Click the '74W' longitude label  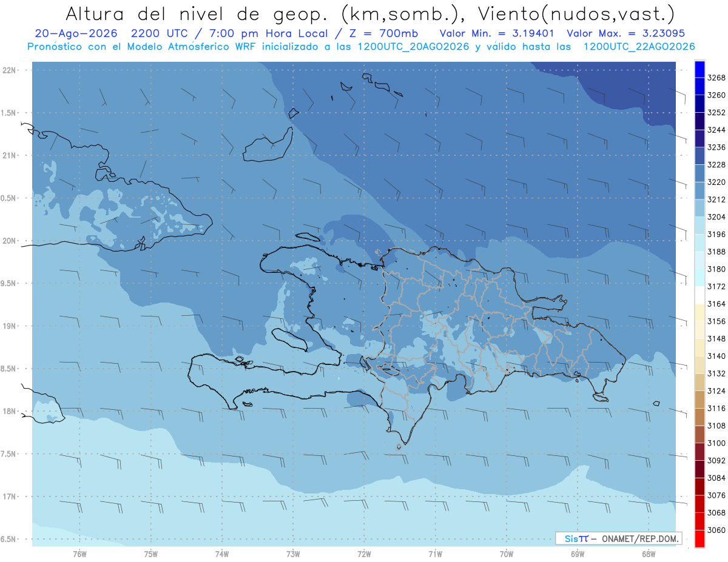pyautogui.click(x=222, y=554)
